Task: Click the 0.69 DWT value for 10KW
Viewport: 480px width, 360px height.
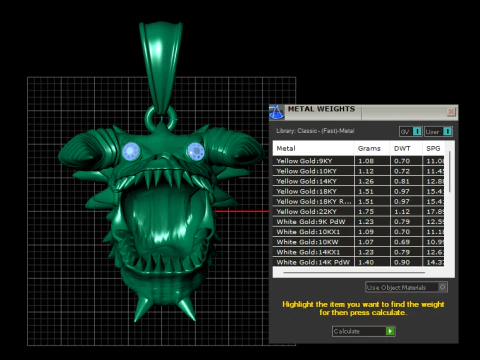Action: tap(402, 242)
